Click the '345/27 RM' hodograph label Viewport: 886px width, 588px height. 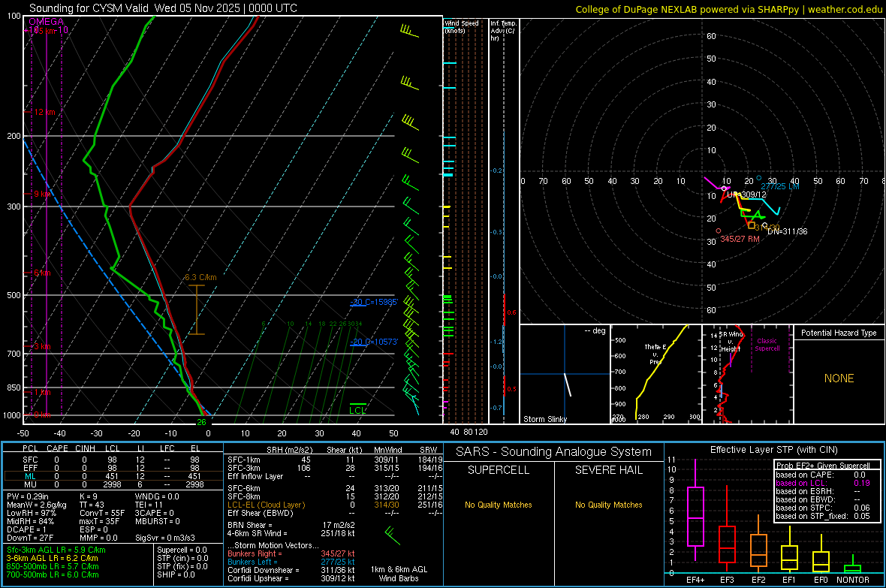click(x=740, y=239)
